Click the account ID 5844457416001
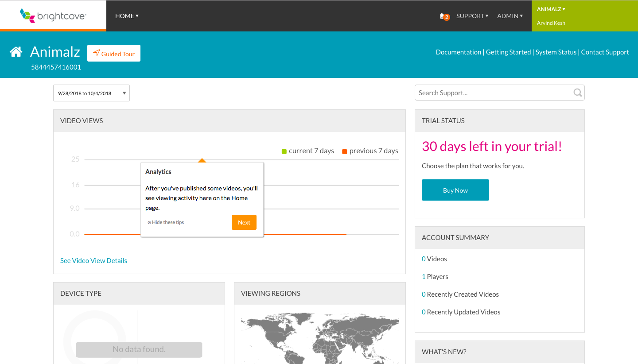638x364 pixels. point(56,67)
